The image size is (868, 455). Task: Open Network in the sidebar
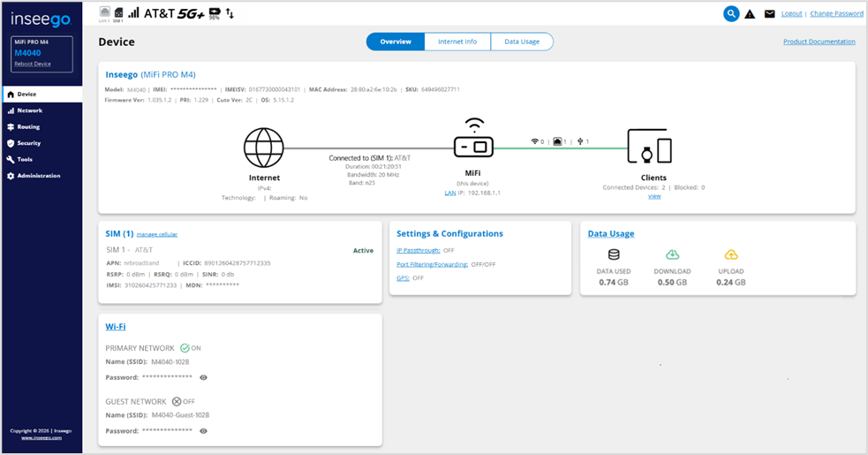tap(29, 110)
